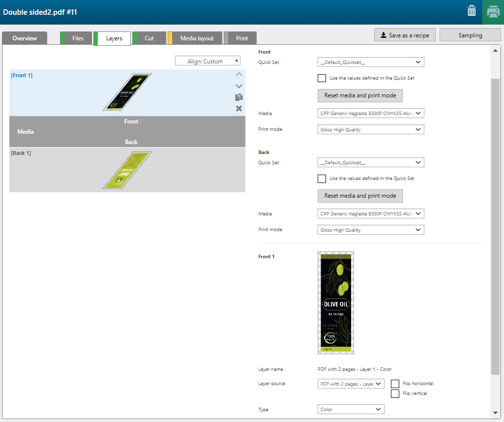
Task: Open Front Print mode dropdown
Action: coord(371,130)
